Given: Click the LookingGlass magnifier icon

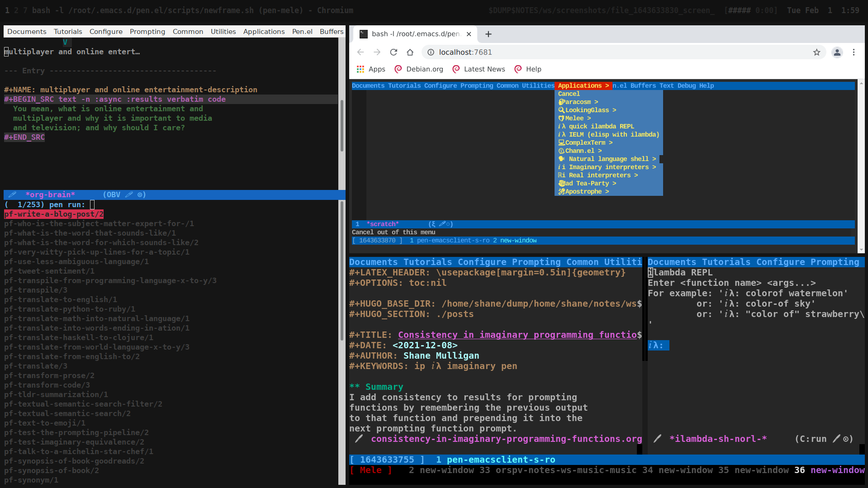Looking at the screenshot, I should (561, 110).
